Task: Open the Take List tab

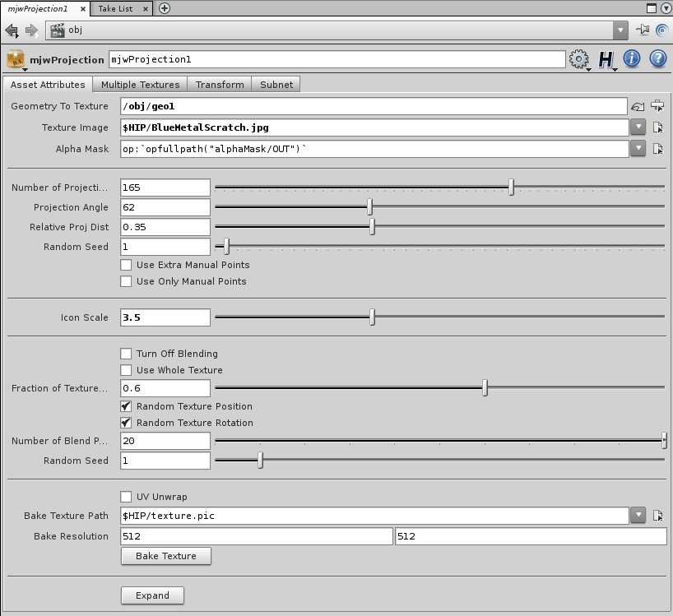Action: coord(115,8)
